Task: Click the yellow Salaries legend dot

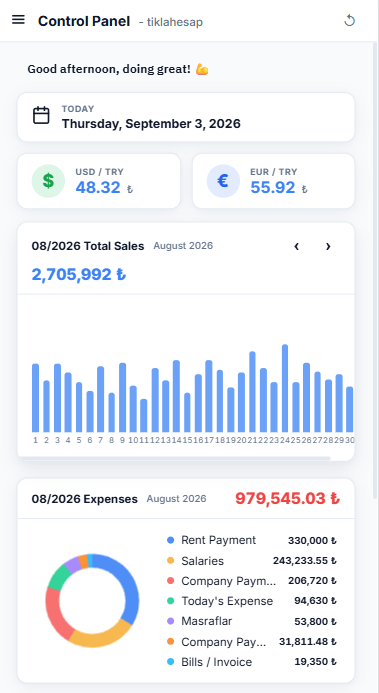Action: point(171,560)
